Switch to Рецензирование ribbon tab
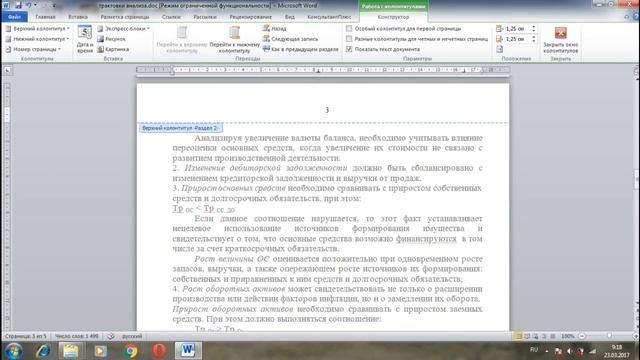This screenshot has width=640, height=360. coord(251,17)
